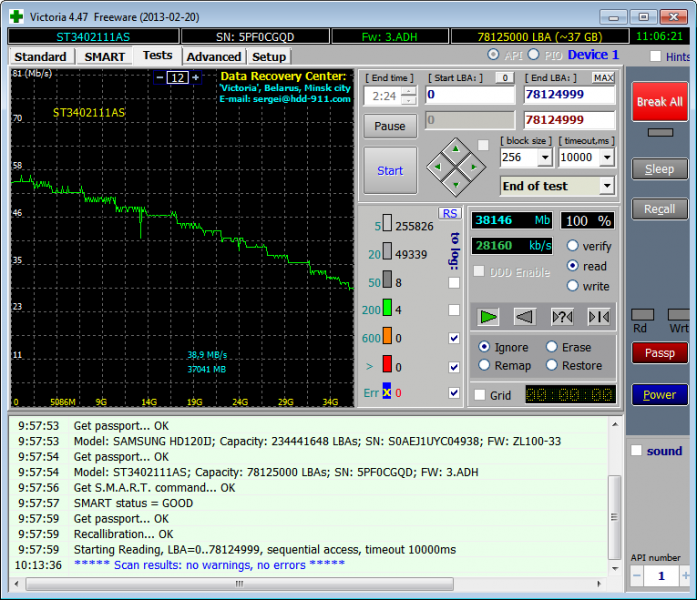Screen dimensions: 697x600
Task: Expand the End of test dropdown
Action: point(606,186)
